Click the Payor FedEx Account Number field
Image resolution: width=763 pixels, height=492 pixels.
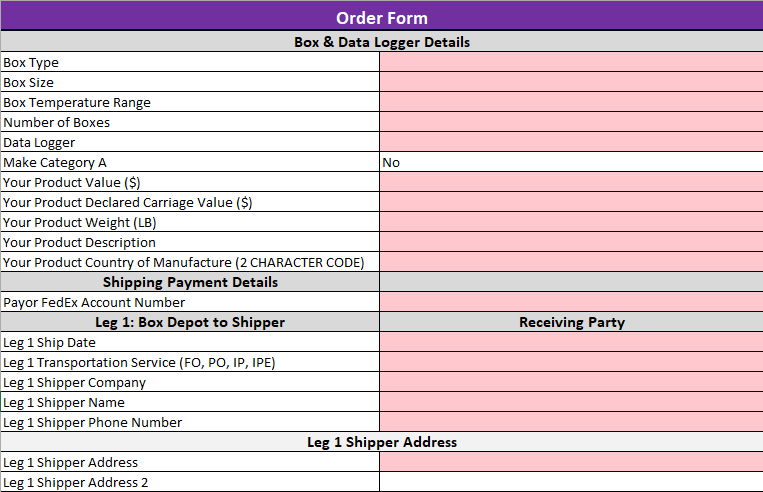coord(570,302)
